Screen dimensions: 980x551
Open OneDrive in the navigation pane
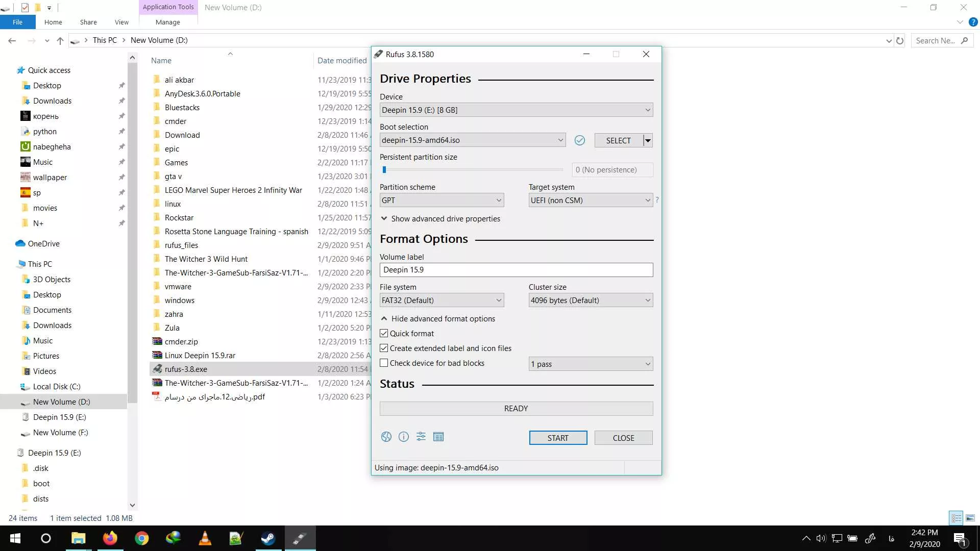(x=43, y=243)
